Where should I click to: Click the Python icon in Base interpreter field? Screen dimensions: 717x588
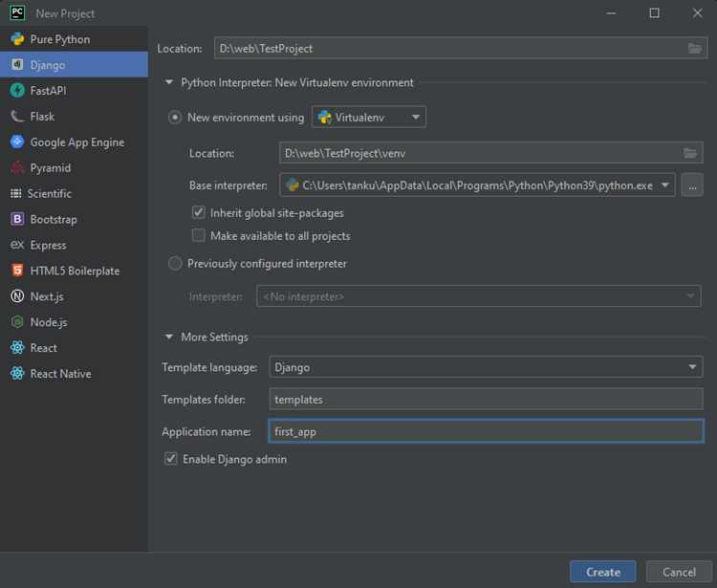click(293, 185)
